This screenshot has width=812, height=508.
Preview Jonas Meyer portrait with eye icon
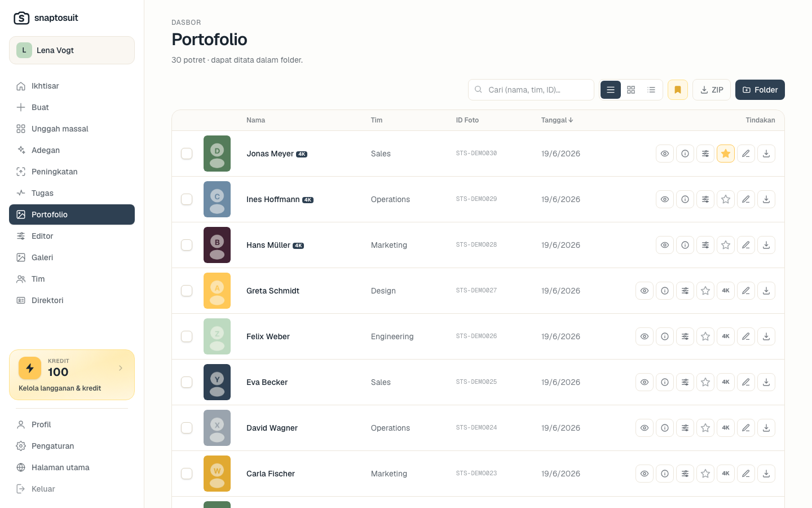(665, 154)
